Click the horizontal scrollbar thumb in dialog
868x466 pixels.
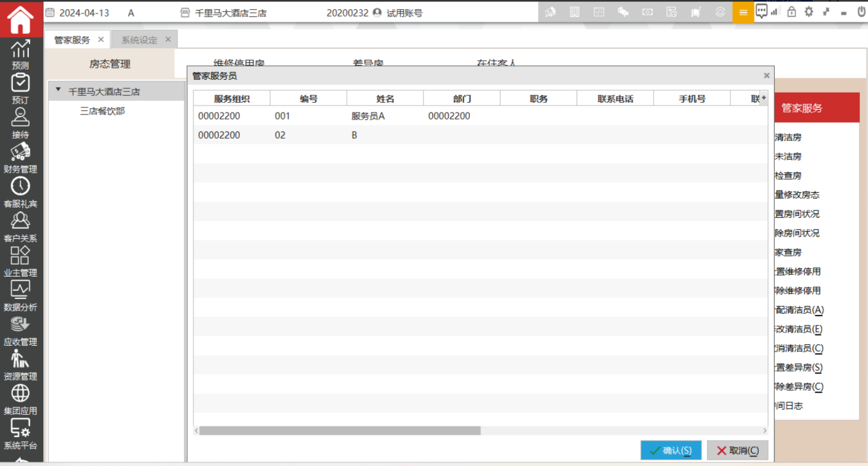340,431
